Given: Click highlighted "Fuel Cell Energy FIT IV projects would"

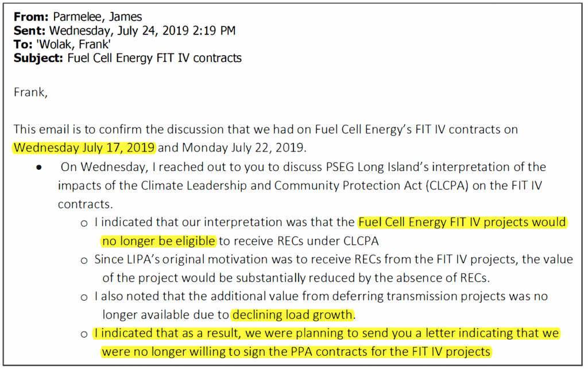Looking at the screenshot, I should (462, 222).
